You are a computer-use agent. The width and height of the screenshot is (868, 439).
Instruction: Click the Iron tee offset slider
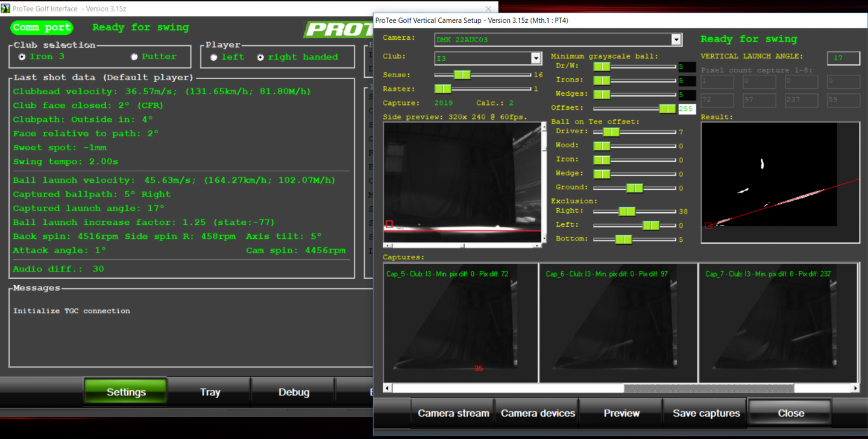point(602,160)
